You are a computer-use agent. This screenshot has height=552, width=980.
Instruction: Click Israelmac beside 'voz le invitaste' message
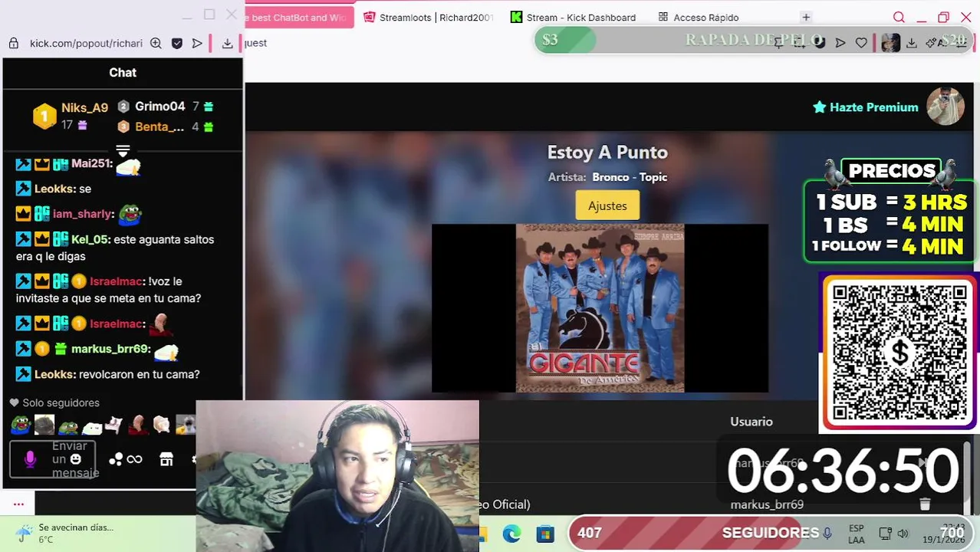116,281
